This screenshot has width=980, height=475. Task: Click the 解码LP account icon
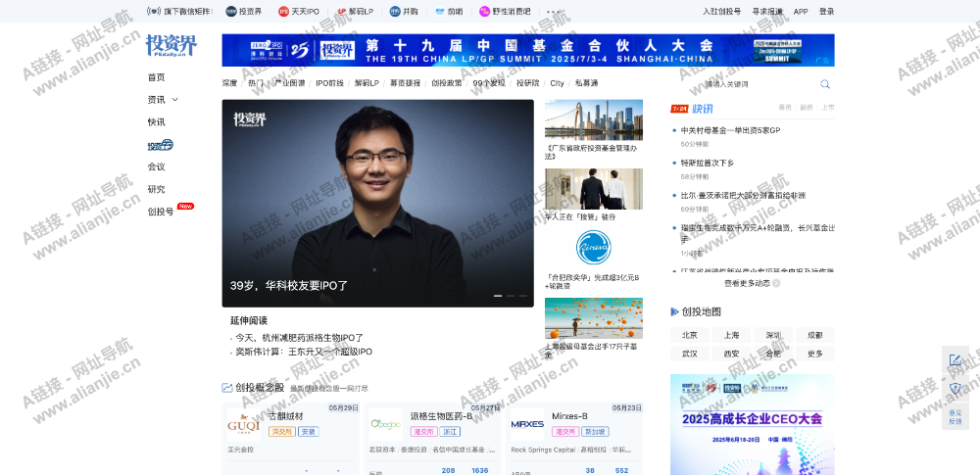click(341, 11)
